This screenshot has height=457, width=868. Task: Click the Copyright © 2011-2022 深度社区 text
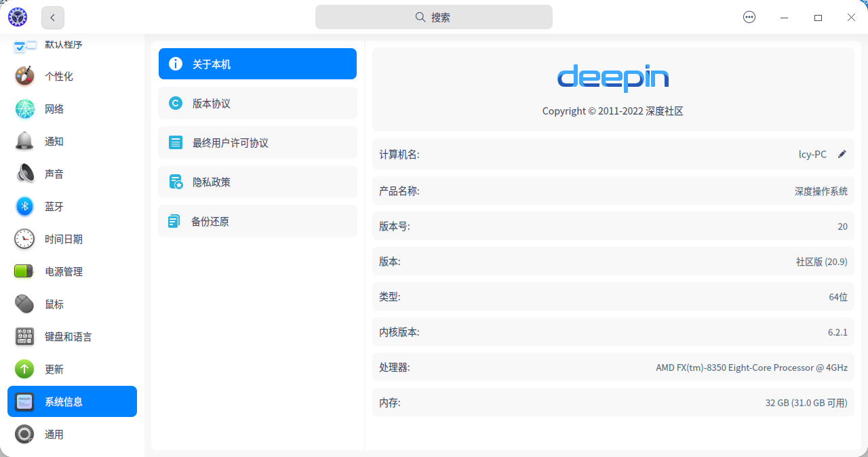coord(613,111)
